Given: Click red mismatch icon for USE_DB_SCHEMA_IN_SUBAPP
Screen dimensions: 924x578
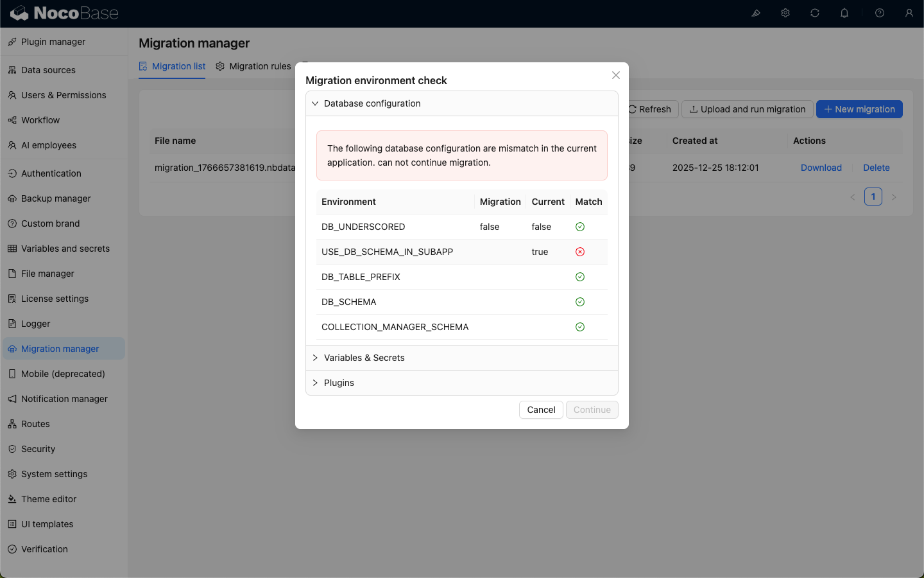Looking at the screenshot, I should (580, 252).
